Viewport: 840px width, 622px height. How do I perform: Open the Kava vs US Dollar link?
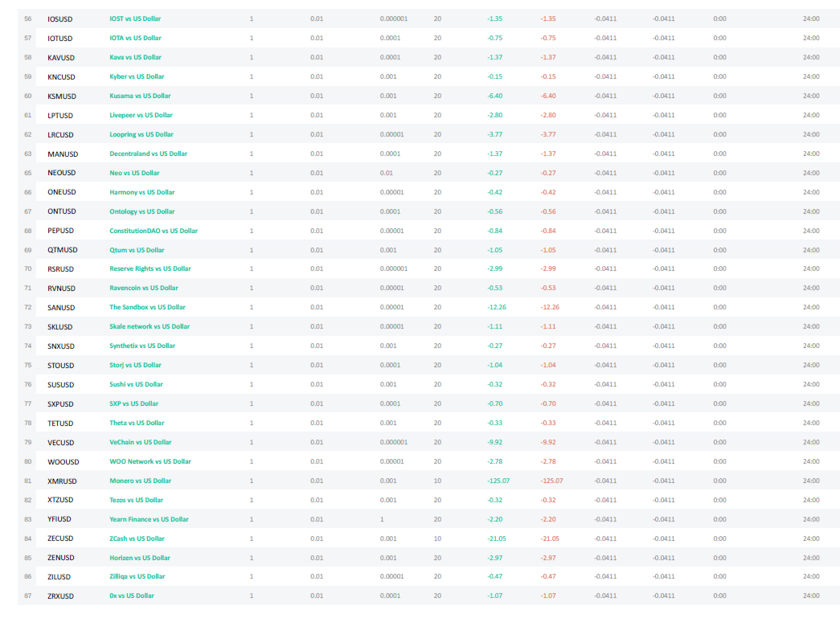(135, 57)
